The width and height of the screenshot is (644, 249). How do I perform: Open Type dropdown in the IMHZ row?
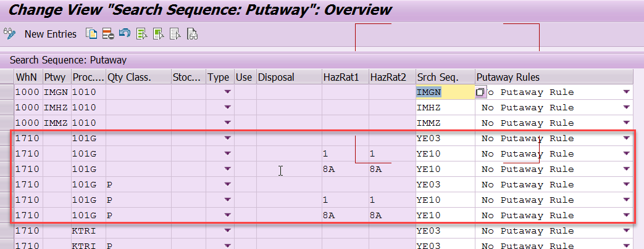point(227,107)
